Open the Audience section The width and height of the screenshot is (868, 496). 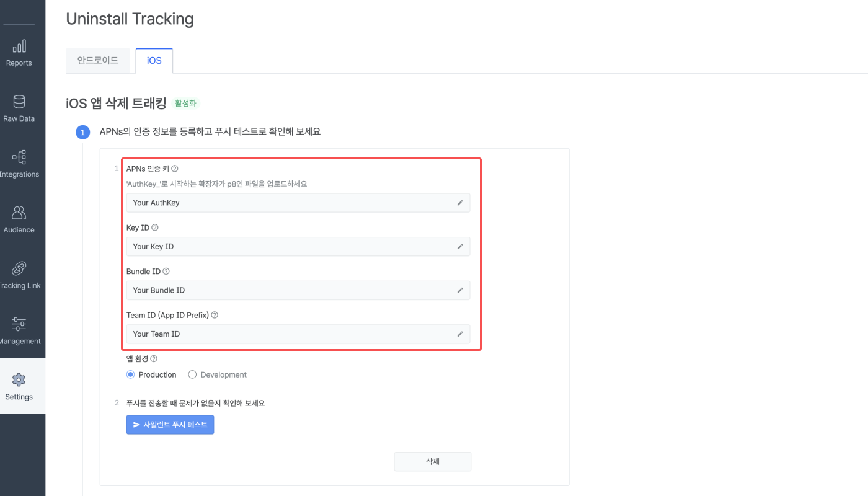coord(19,220)
